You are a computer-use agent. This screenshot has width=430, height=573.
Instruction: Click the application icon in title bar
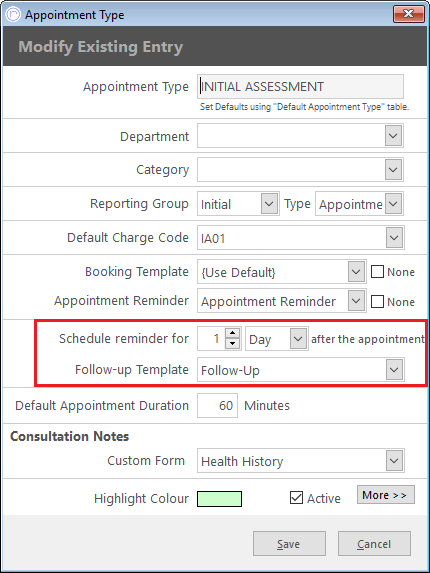14,15
